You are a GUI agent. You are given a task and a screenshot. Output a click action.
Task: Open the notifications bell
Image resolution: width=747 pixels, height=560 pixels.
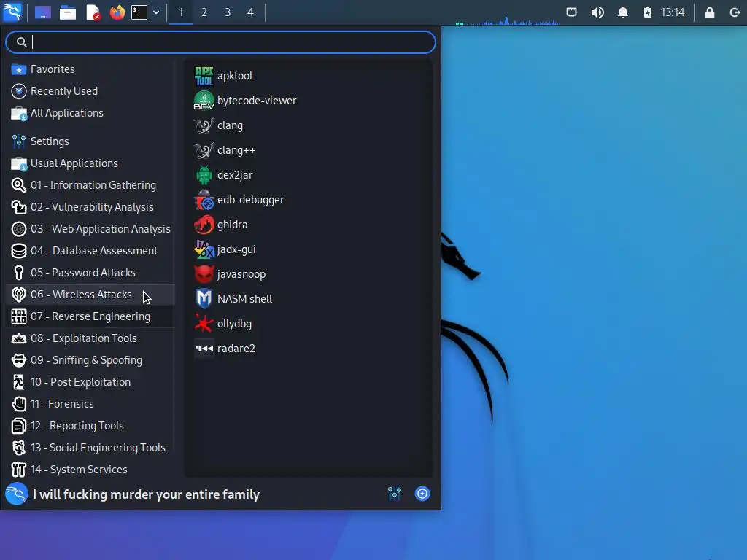623,12
